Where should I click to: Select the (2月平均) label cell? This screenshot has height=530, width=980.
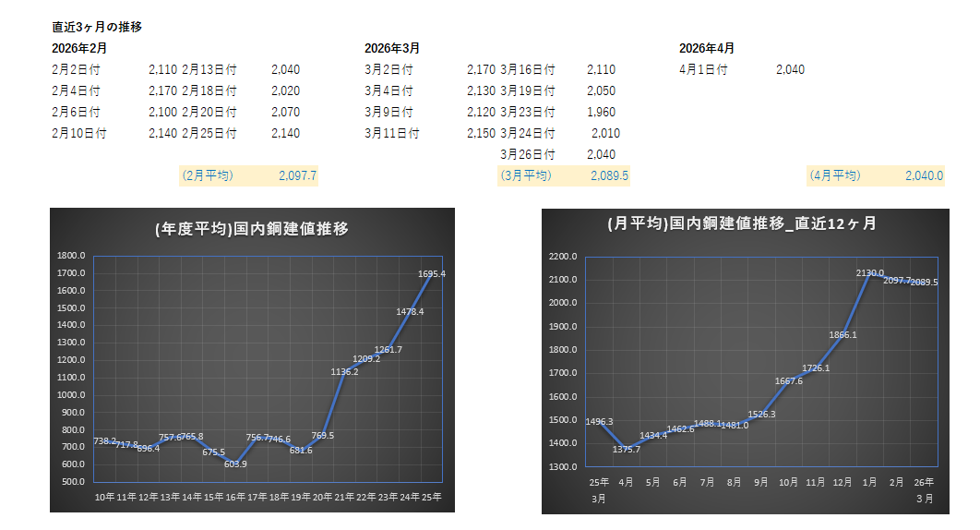point(208,175)
